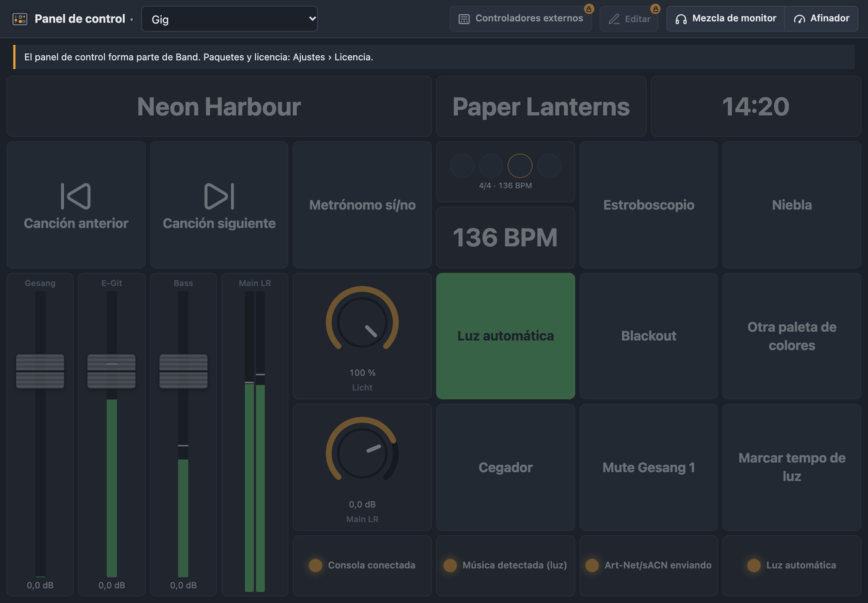Click the lock badge on Controladores externos
Screen dimensions: 868x603
589,9
